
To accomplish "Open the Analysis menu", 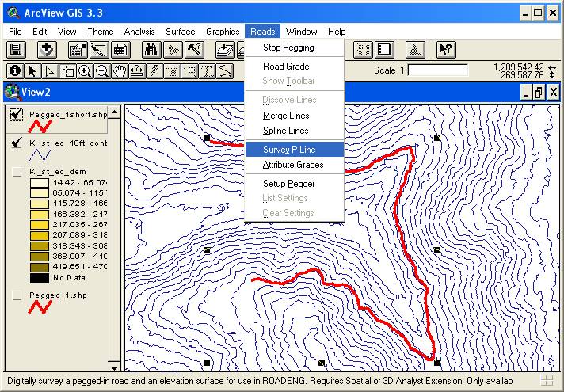I will (x=139, y=32).
